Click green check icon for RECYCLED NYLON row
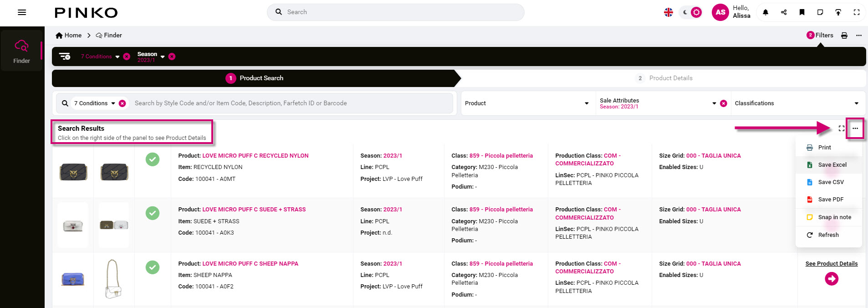 153,159
